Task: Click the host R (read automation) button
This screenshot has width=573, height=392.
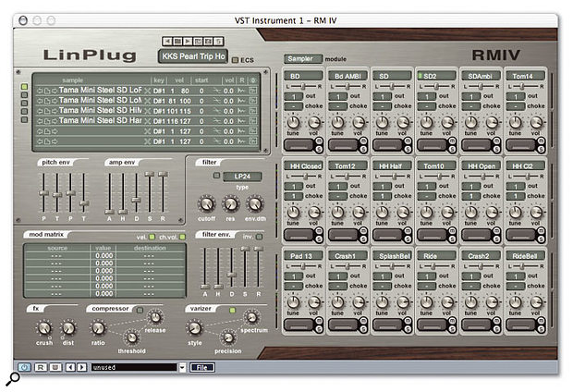Action: click(41, 367)
